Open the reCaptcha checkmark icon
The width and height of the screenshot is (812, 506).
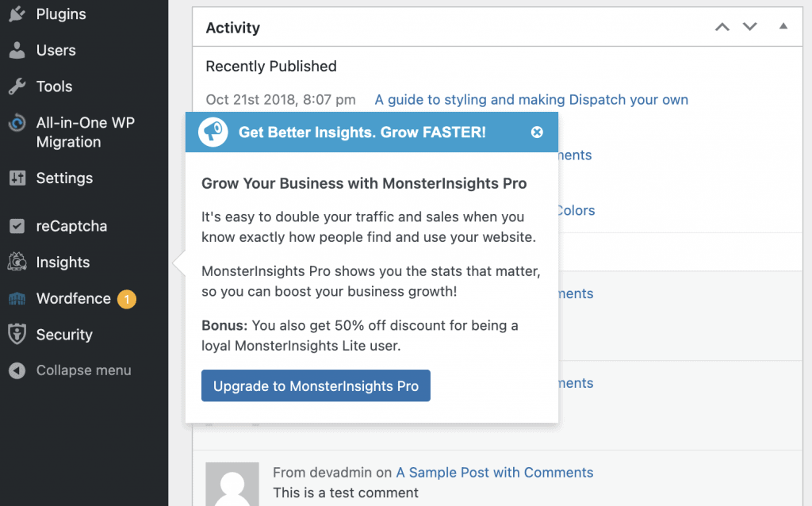click(19, 226)
